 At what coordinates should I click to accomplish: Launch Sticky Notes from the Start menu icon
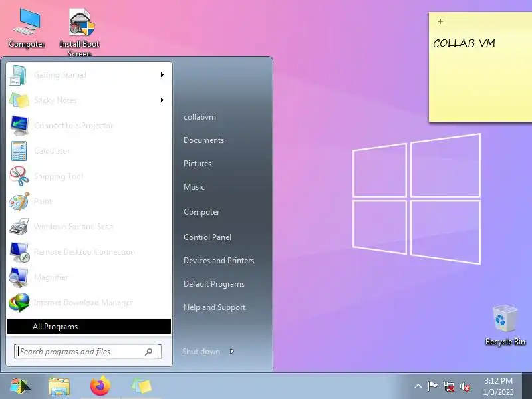(x=19, y=100)
